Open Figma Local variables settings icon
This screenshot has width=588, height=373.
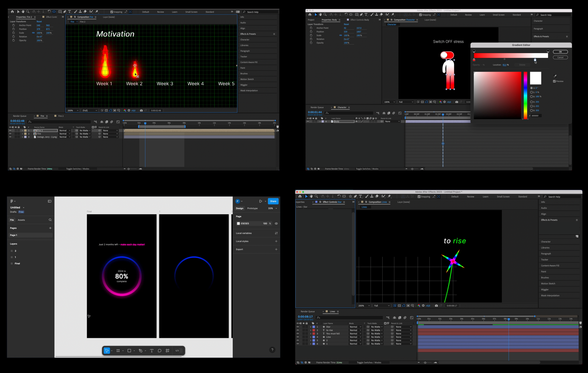pos(276,233)
